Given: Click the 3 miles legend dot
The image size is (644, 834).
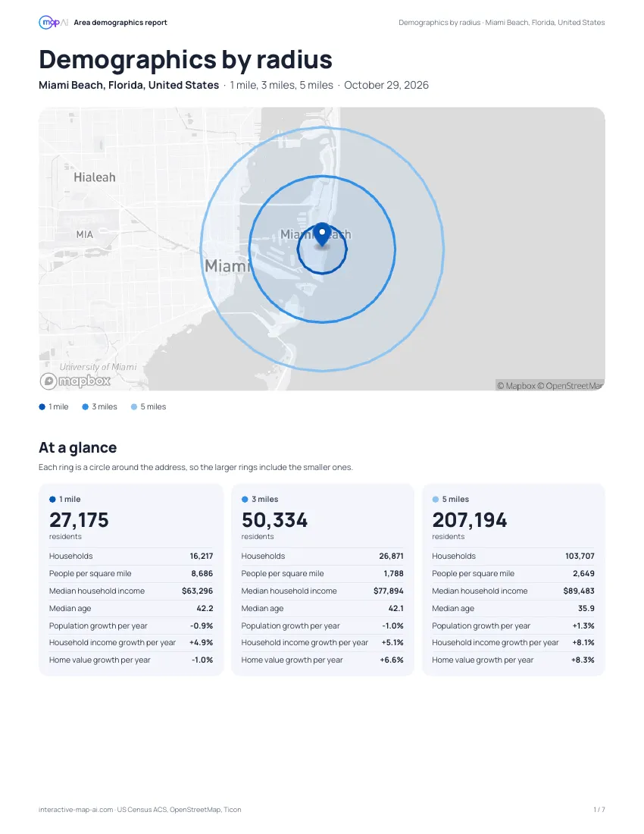Looking at the screenshot, I should pyautogui.click(x=85, y=407).
